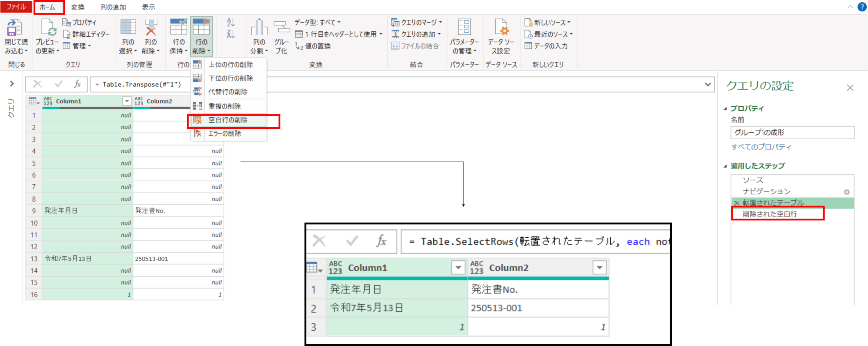Open the Manage (管理) dropdown
The height and width of the screenshot is (346, 868).
tap(77, 46)
